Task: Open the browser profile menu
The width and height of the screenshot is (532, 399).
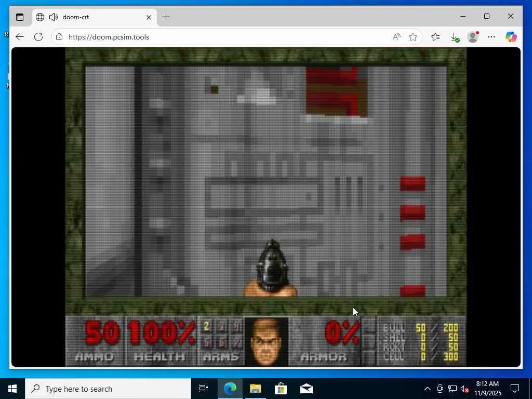Action: coord(473,37)
